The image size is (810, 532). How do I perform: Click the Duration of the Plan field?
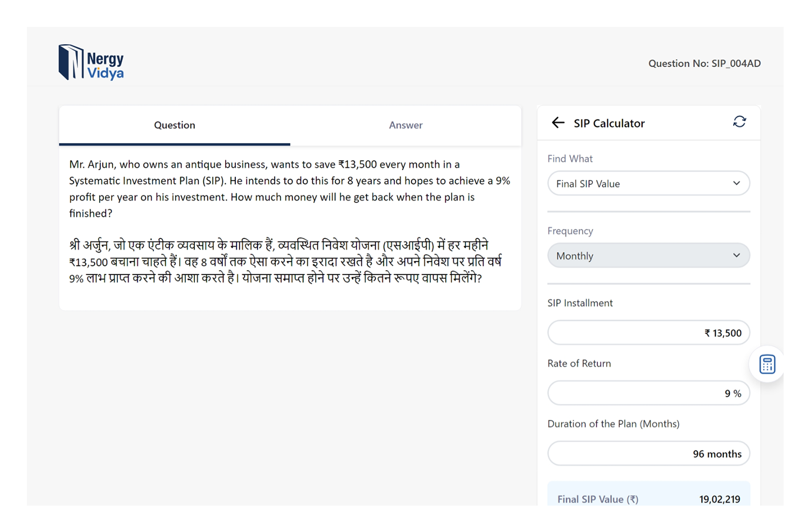pyautogui.click(x=648, y=454)
